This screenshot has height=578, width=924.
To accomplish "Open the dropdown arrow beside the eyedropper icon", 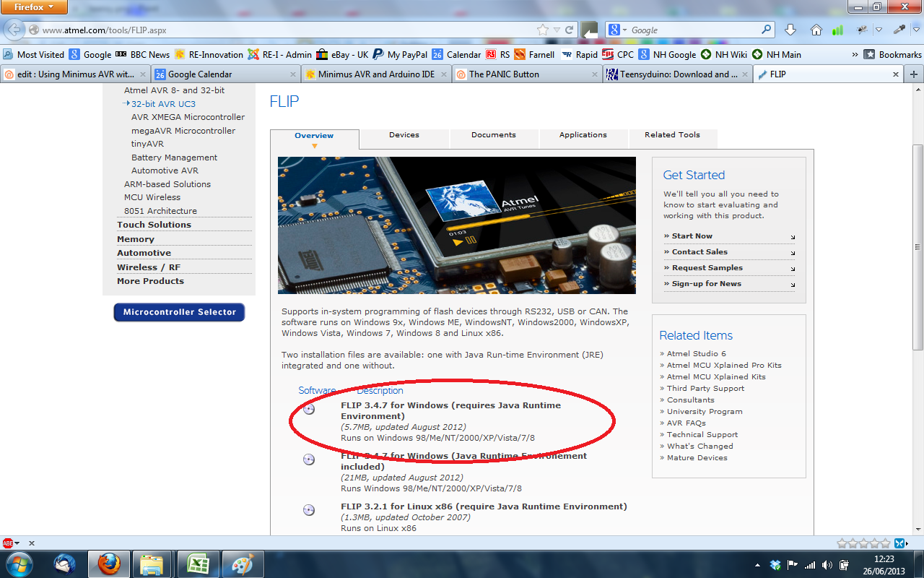I will click(915, 30).
